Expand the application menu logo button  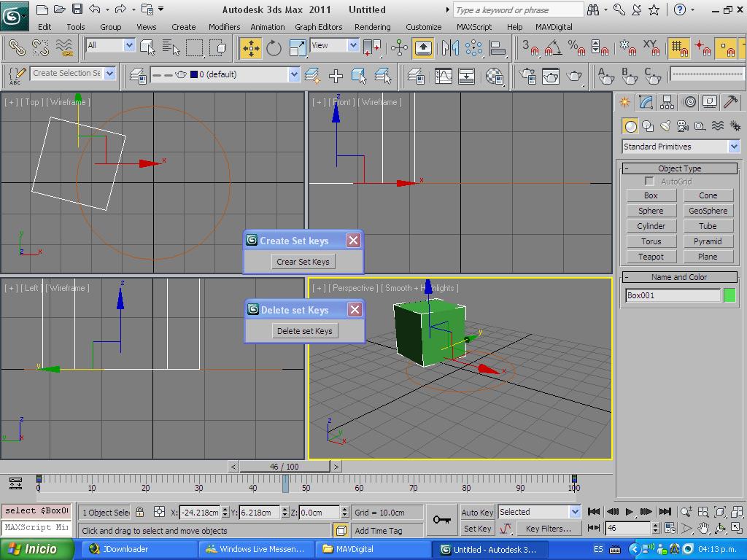point(14,15)
